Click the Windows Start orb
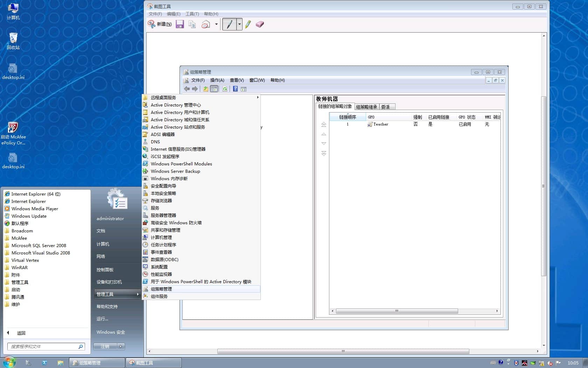The width and height of the screenshot is (588, 368). 9,362
